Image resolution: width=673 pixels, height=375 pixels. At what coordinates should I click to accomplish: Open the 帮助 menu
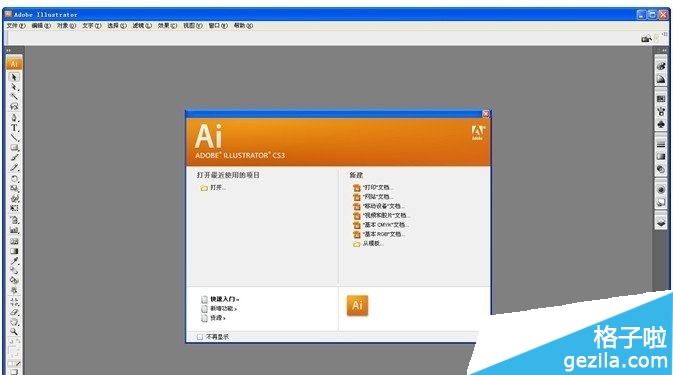pos(243,26)
